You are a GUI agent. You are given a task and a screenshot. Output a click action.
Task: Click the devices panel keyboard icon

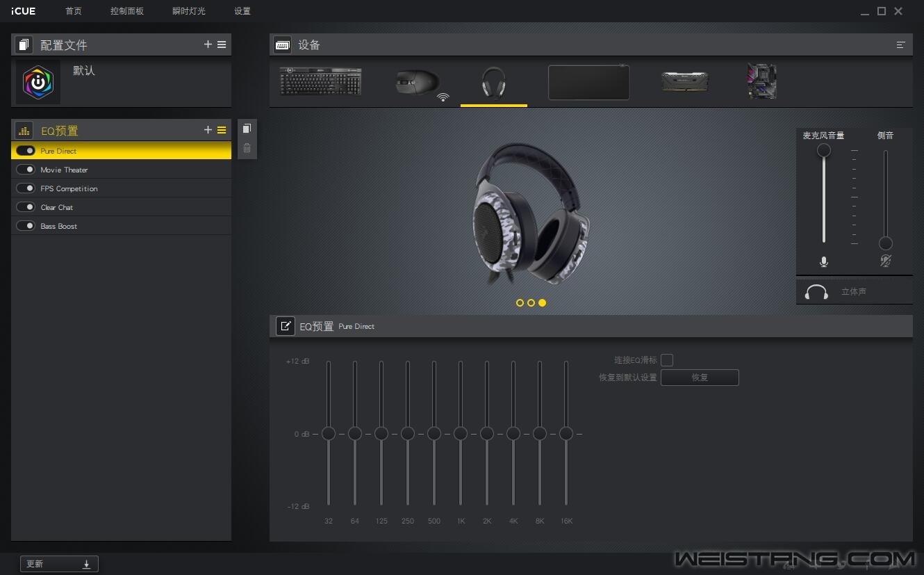[282, 44]
